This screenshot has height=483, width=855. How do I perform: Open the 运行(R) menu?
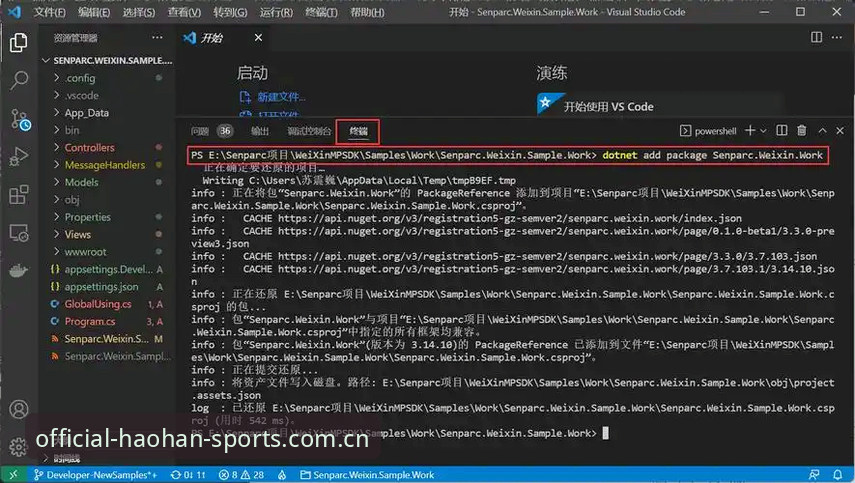276,12
